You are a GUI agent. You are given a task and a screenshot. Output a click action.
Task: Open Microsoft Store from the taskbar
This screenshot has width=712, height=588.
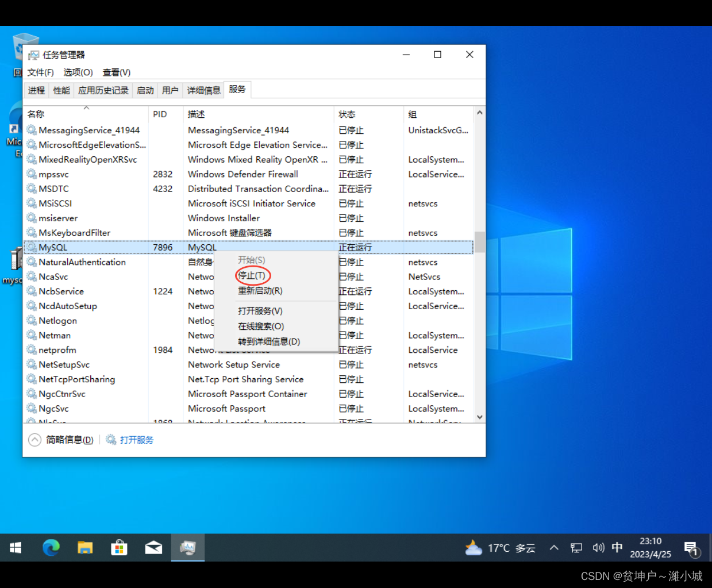click(119, 548)
